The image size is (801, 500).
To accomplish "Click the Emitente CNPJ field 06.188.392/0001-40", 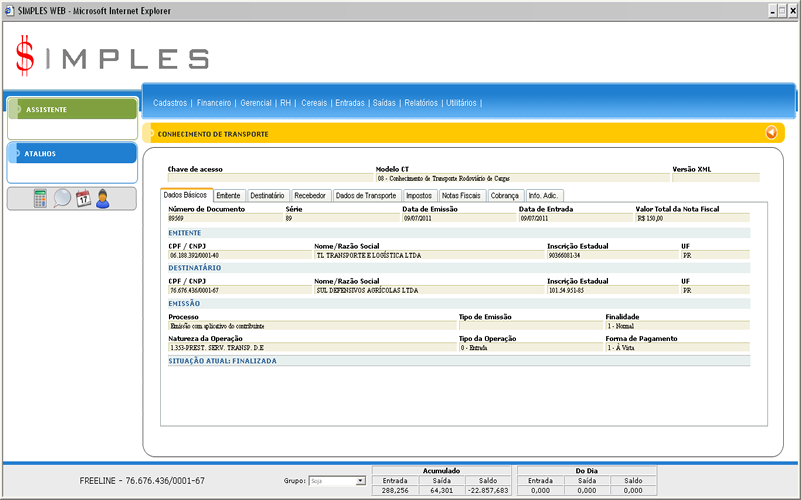I will (x=240, y=255).
